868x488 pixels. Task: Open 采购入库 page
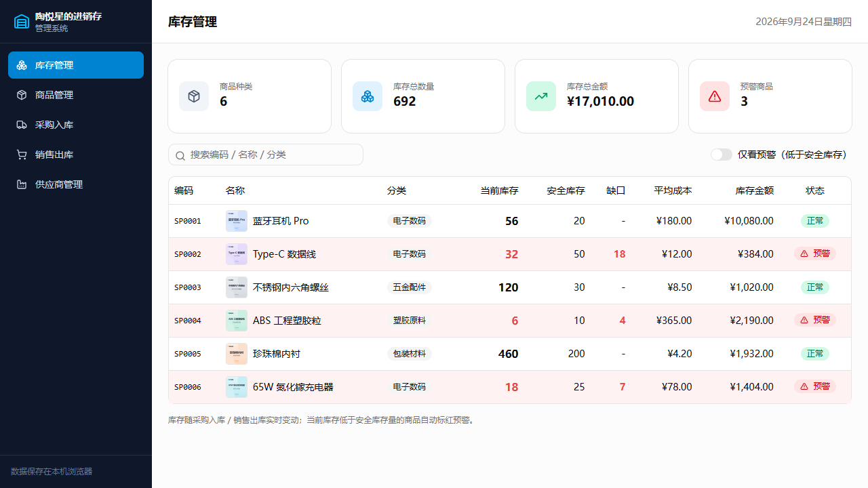click(76, 125)
